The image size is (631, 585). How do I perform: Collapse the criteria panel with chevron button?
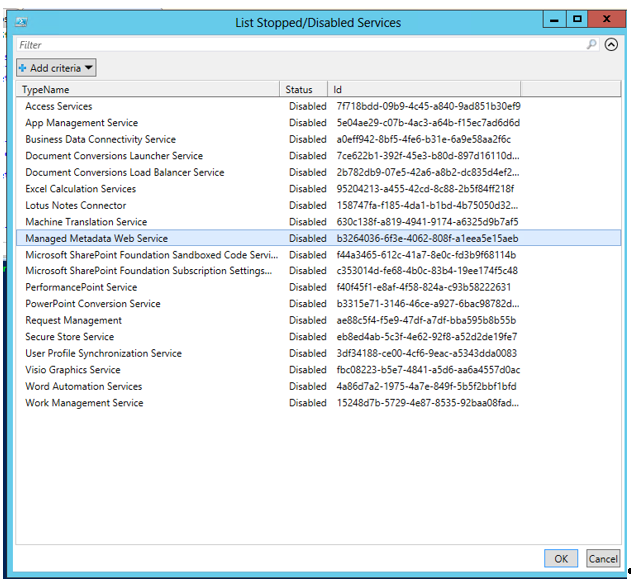611,44
